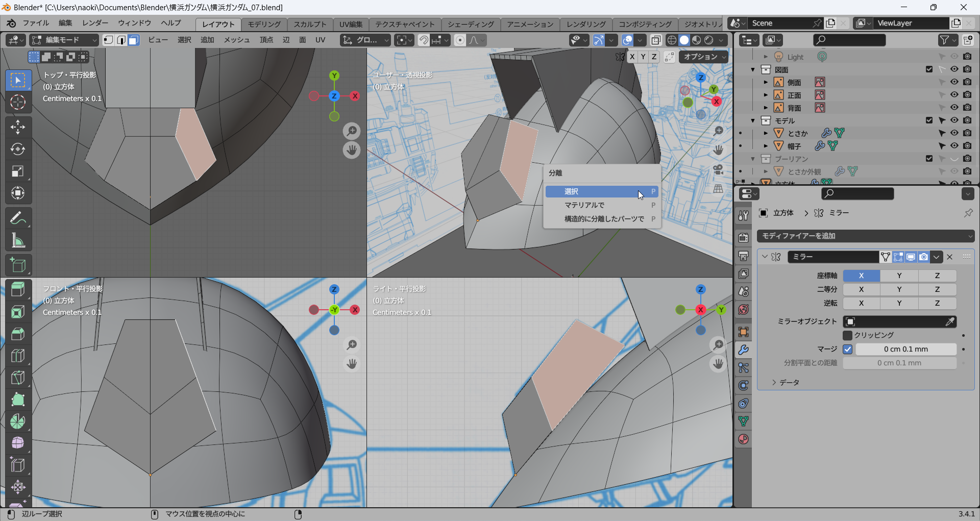The height and width of the screenshot is (521, 980).
Task: Enable the Clipping checkbox
Action: pyautogui.click(x=848, y=335)
